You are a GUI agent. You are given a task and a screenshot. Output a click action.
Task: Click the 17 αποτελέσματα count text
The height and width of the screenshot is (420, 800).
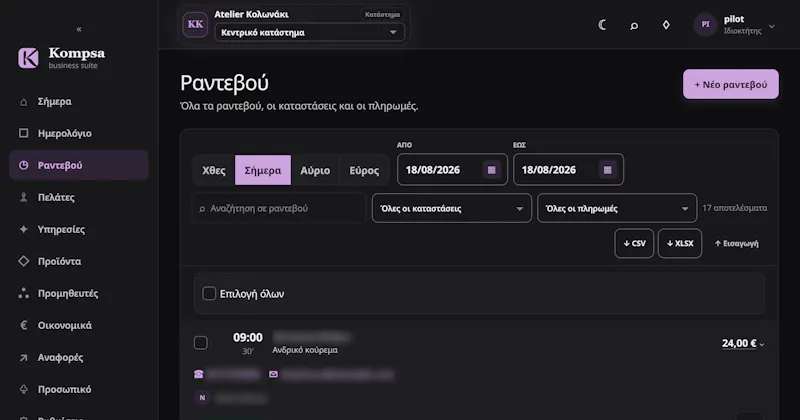click(x=734, y=208)
